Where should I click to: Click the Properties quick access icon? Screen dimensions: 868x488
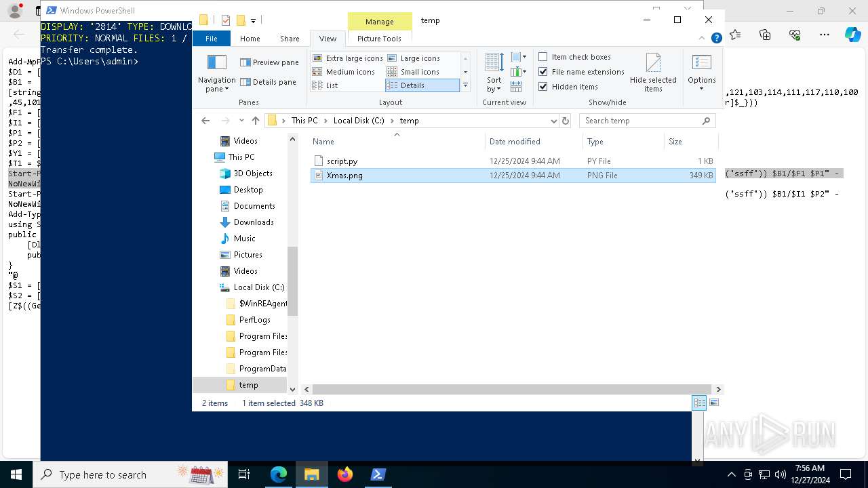pyautogui.click(x=226, y=20)
